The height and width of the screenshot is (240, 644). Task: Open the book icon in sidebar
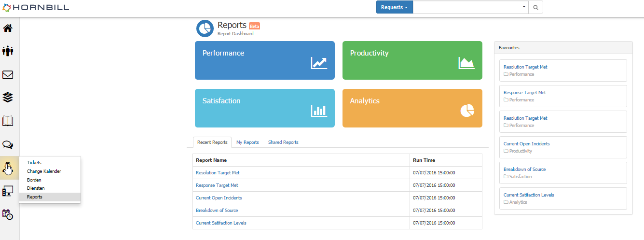click(8, 121)
